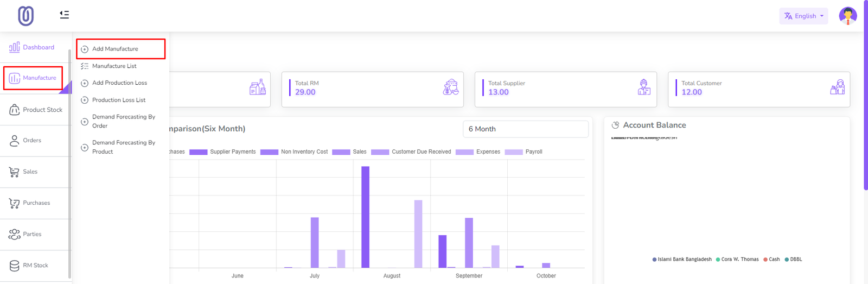Click the tall August purchases bar
The image size is (868, 284).
[x=365, y=217]
